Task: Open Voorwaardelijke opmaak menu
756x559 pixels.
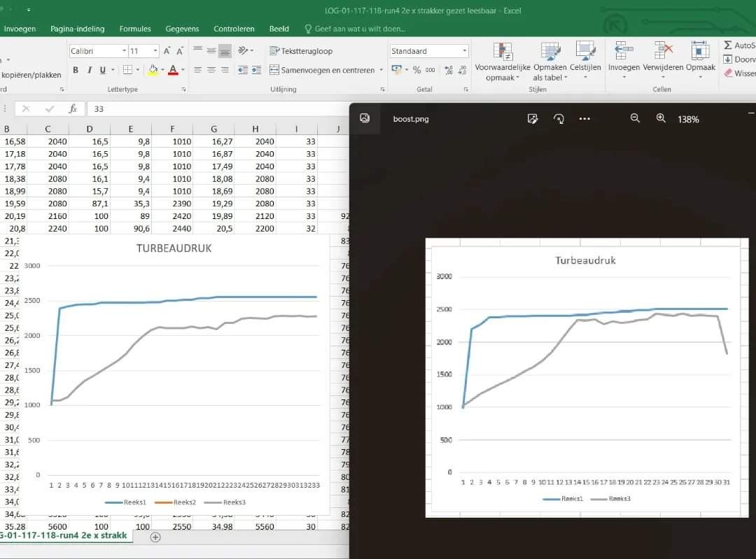Action: (x=503, y=62)
